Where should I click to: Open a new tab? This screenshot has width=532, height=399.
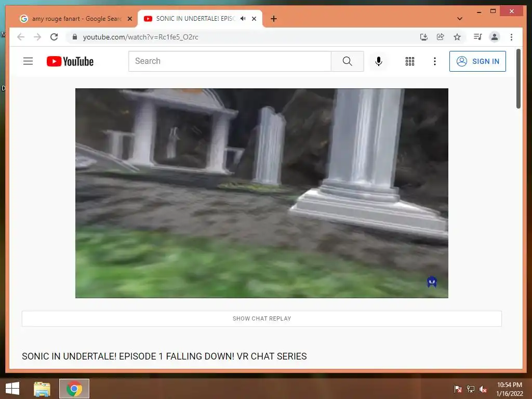click(x=274, y=19)
